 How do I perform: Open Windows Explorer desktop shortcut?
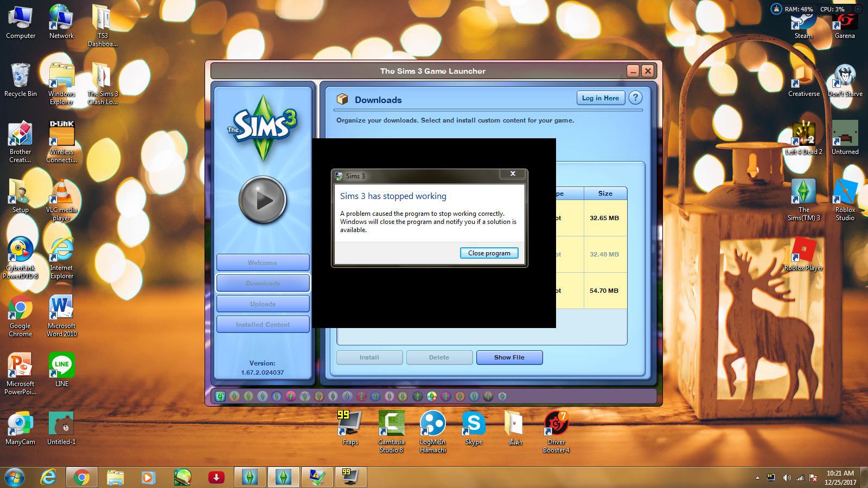[x=61, y=84]
